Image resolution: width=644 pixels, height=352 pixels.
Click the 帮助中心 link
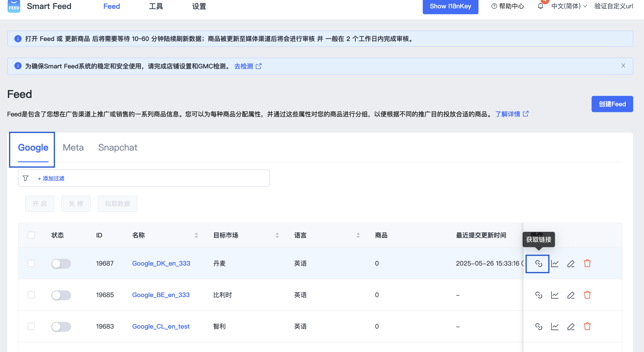512,6
